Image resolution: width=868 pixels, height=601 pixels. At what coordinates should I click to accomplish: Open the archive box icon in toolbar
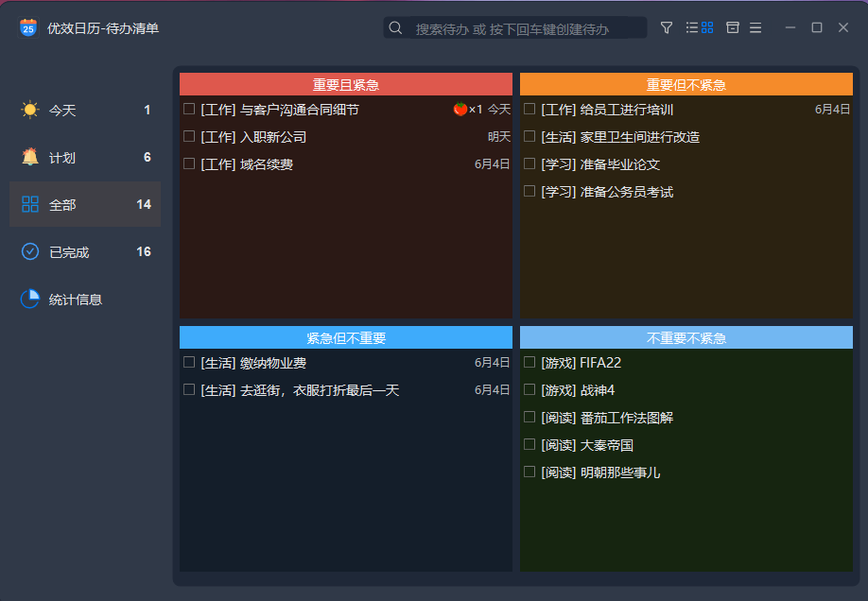coord(732,27)
